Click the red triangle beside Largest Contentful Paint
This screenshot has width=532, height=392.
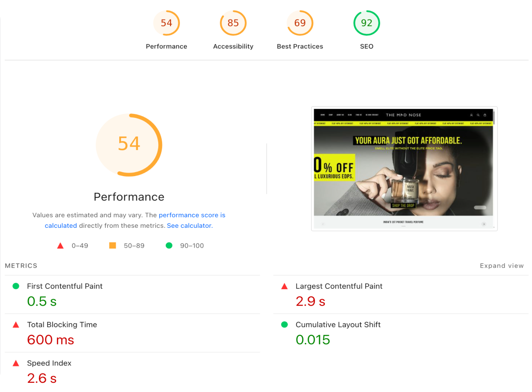click(x=285, y=286)
